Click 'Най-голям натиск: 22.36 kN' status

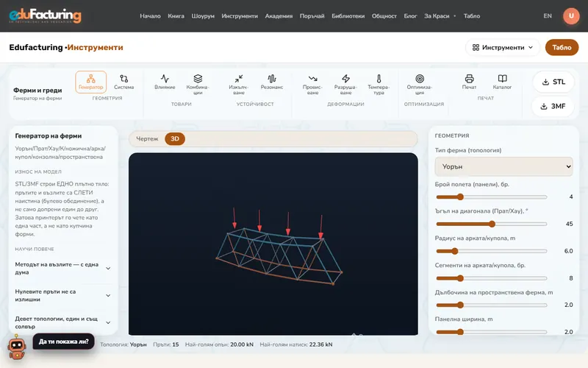coord(296,344)
